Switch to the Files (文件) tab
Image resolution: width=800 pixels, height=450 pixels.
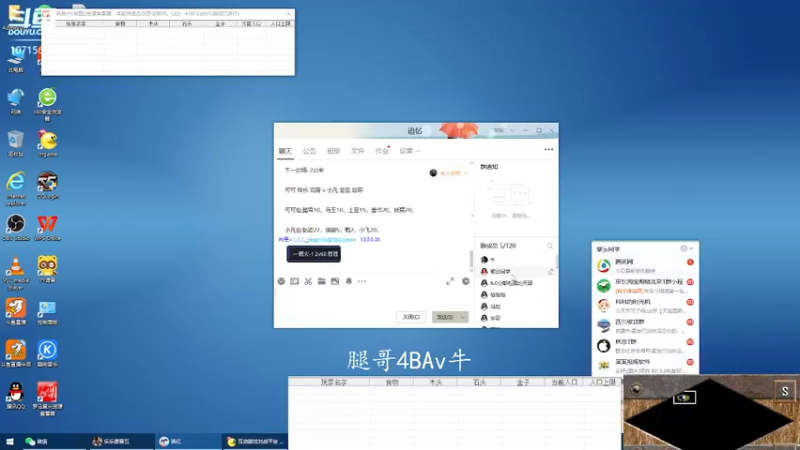click(x=357, y=151)
